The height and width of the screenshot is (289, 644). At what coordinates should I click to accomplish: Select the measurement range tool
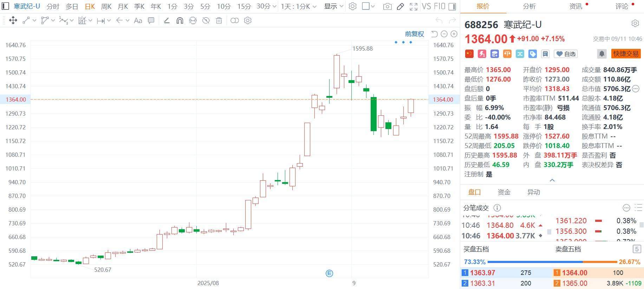tap(100, 21)
